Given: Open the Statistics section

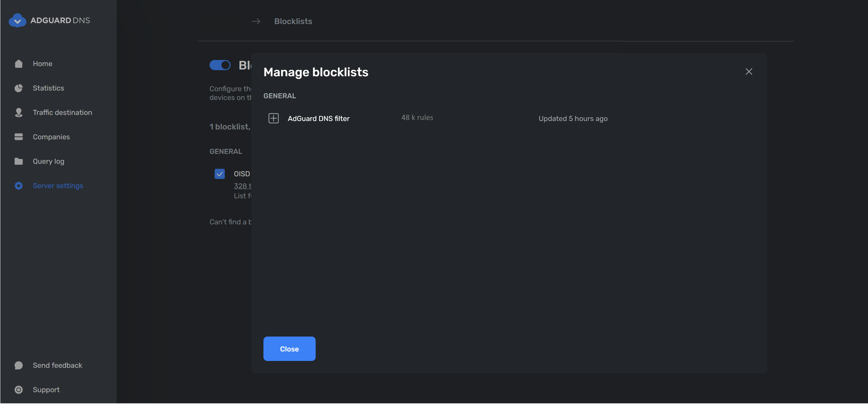Looking at the screenshot, I should tap(48, 88).
